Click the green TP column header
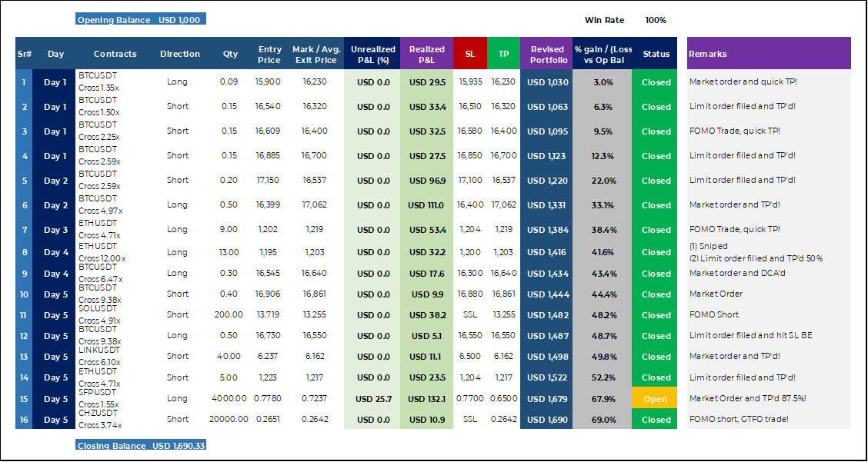This screenshot has width=868, height=462. 504,54
